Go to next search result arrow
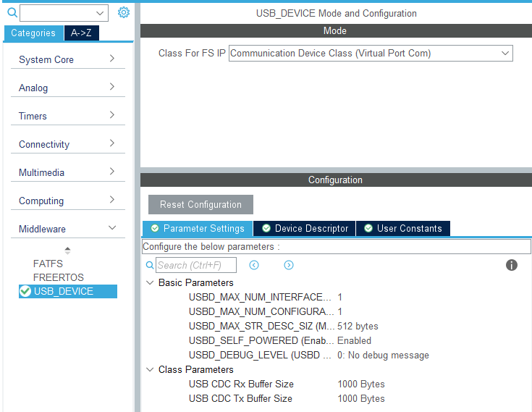Screen dimensions: 532x412 pos(289,265)
